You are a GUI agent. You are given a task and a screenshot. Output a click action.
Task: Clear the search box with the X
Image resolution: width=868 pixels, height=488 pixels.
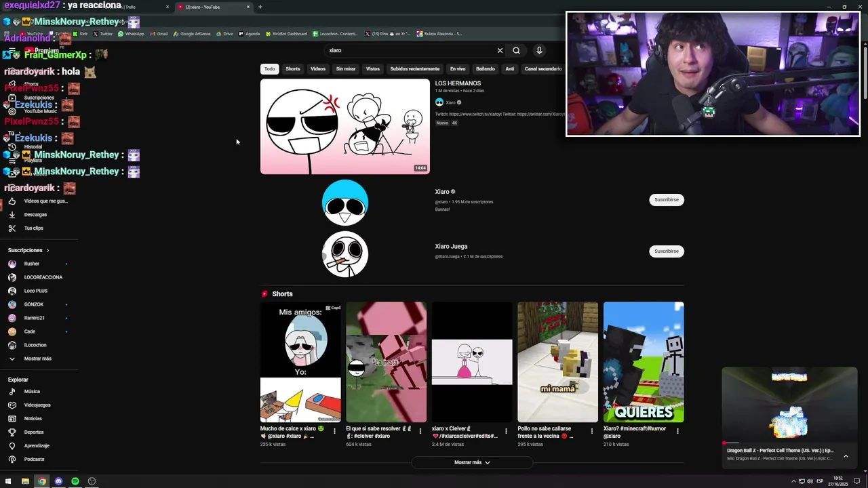(x=500, y=50)
